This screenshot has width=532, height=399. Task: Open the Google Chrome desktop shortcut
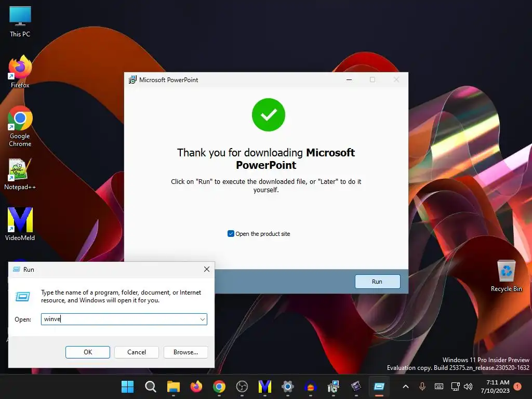pos(20,126)
